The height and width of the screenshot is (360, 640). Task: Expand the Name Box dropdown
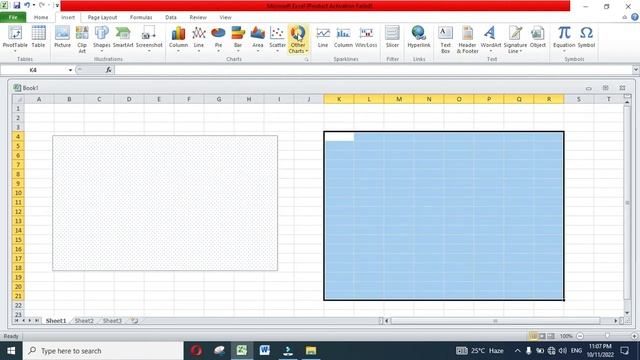pos(70,70)
